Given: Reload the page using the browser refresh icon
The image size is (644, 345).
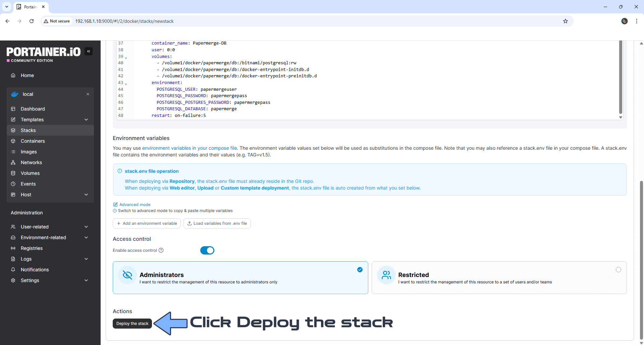Looking at the screenshot, I should [x=32, y=21].
